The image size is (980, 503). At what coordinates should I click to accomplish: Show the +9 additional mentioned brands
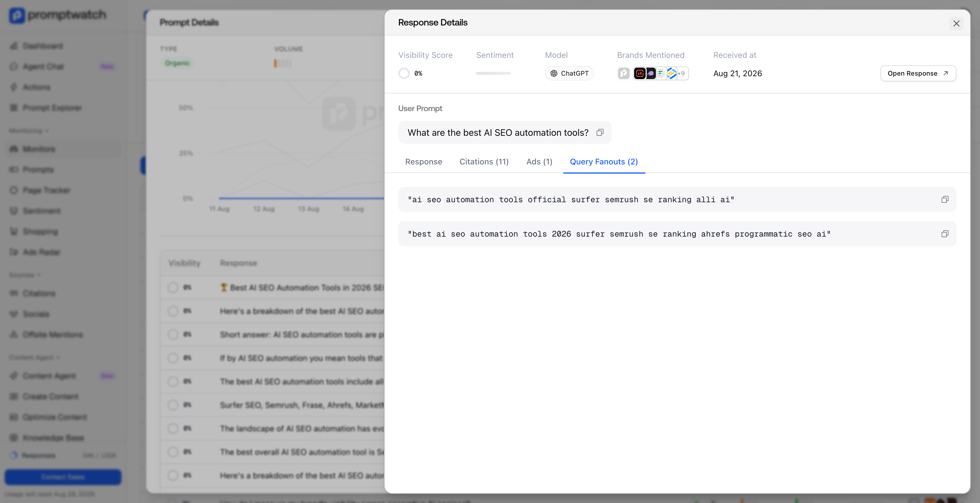click(x=681, y=73)
